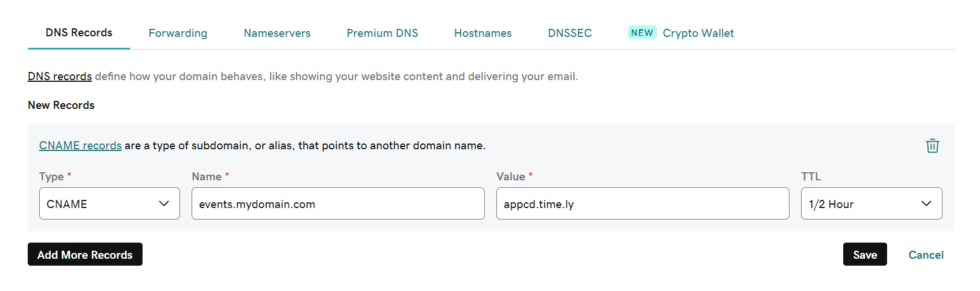View the Hostnames tab
Image resolution: width=980 pixels, height=291 pixels.
pyautogui.click(x=482, y=33)
